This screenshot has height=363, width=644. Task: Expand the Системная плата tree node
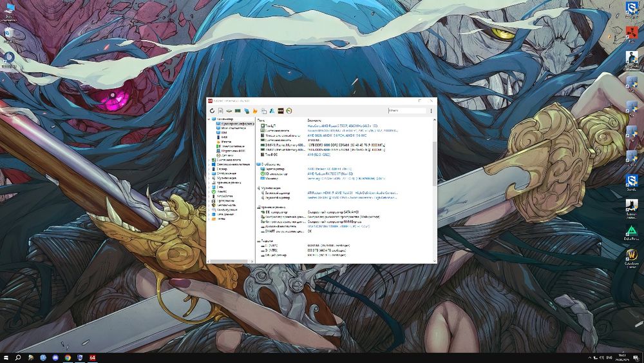coord(209,160)
